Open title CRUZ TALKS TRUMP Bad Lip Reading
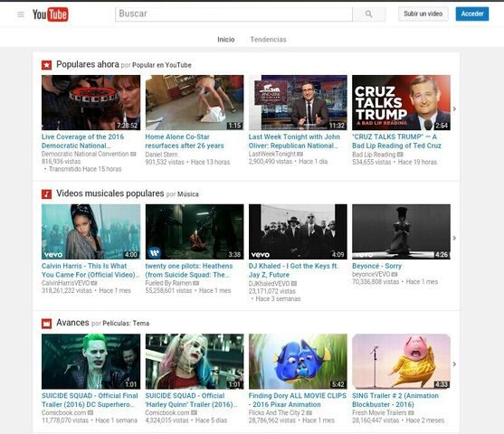Viewport: 504px width, 434px height. click(x=396, y=141)
